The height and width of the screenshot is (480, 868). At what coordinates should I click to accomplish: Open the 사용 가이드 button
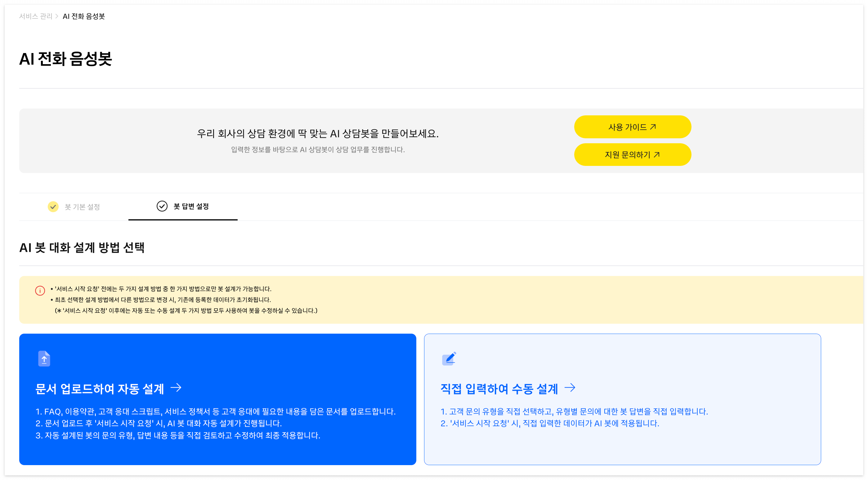click(627, 127)
